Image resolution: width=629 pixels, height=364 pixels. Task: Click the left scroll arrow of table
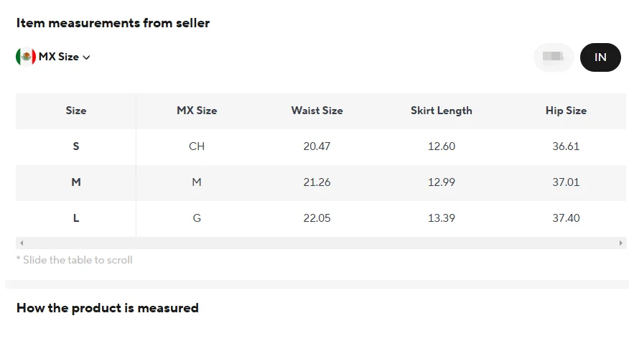[x=22, y=243]
